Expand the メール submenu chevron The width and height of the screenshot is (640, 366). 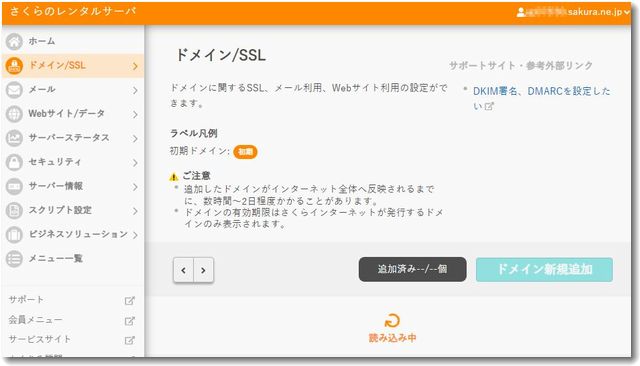(x=136, y=90)
